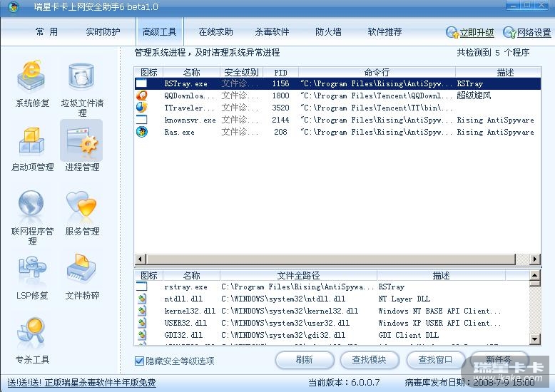Open 系统修复 system repair tool

point(31,76)
